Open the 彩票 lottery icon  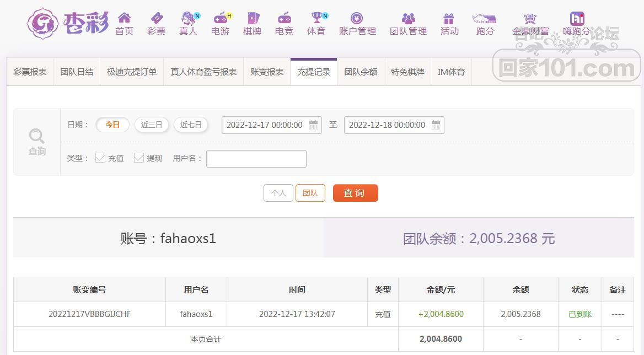coord(157,18)
